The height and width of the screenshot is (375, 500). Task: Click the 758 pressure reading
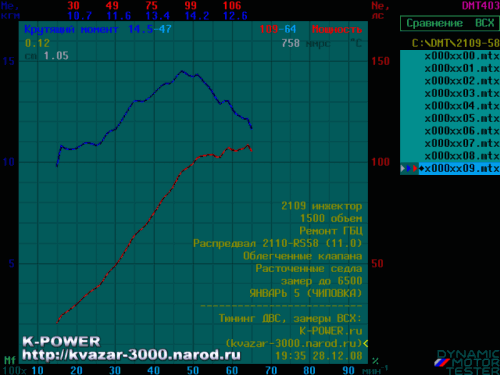coord(290,43)
